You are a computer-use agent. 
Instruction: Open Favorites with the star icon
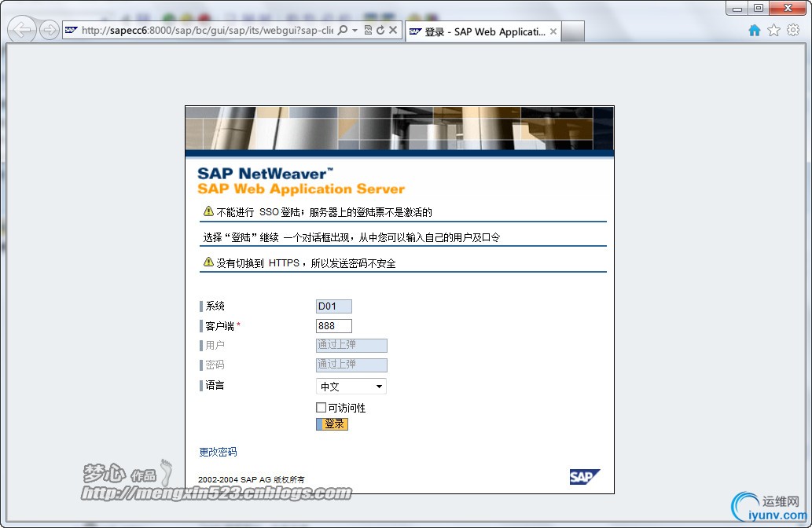coord(773,31)
